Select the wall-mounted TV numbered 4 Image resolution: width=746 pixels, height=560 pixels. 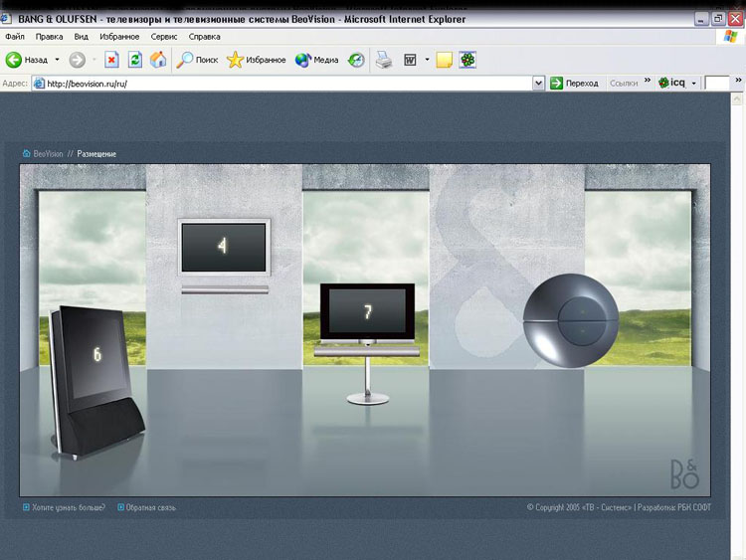[224, 247]
